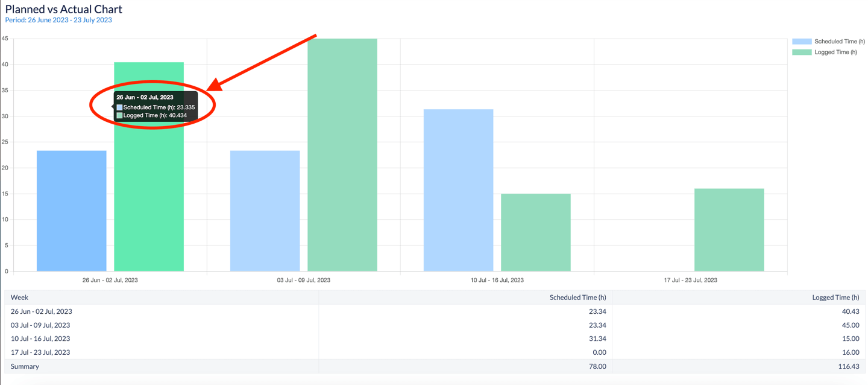Screen dimensions: 868x385
Task: Select the 10 Jul - 16 Jul table row
Action: [40, 339]
